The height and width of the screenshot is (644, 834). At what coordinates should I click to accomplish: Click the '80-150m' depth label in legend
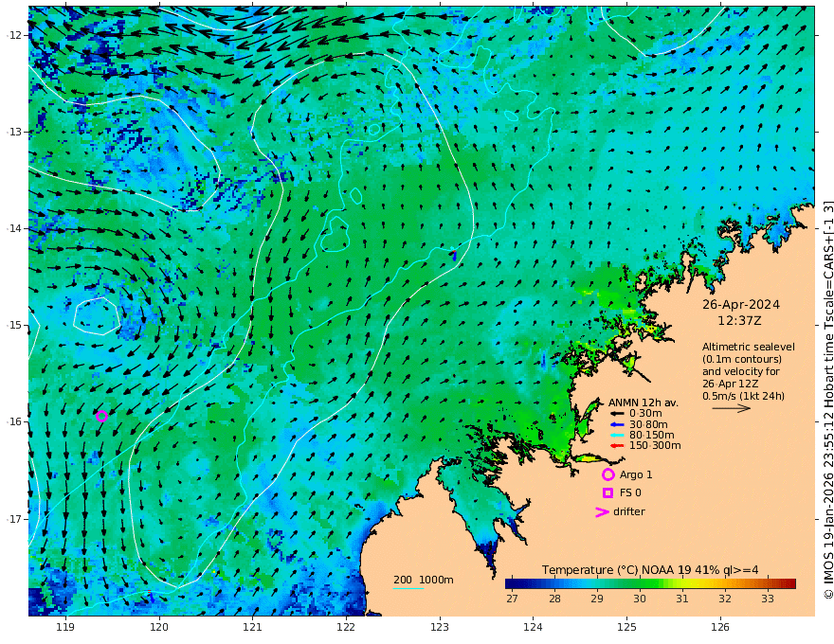[652, 436]
